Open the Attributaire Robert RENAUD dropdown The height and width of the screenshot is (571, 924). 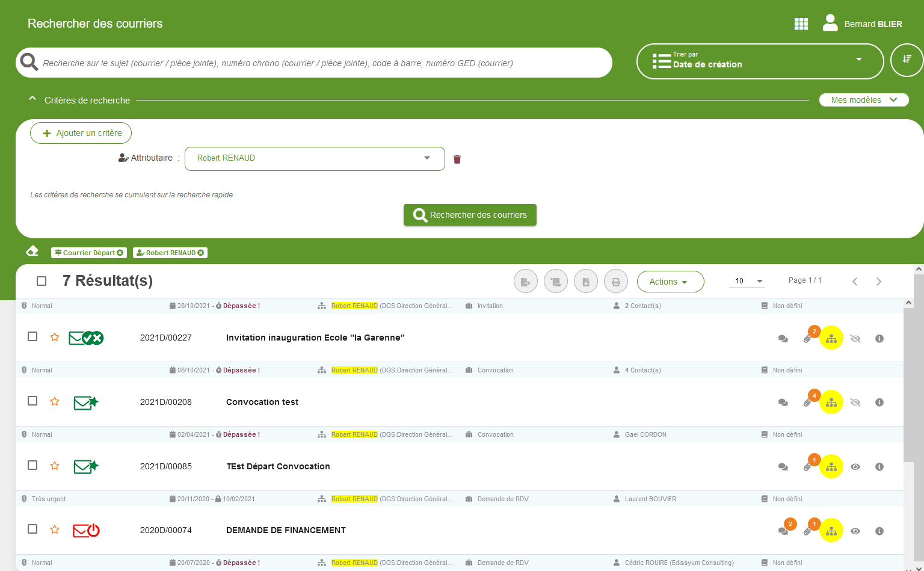(x=314, y=158)
